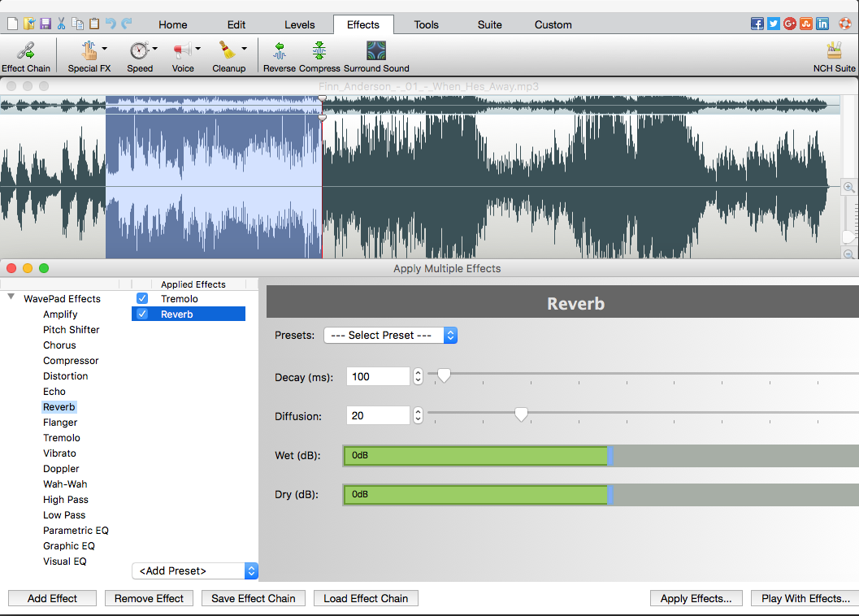
Task: Collapse the WavePad Effects tree
Action: pyautogui.click(x=9, y=298)
